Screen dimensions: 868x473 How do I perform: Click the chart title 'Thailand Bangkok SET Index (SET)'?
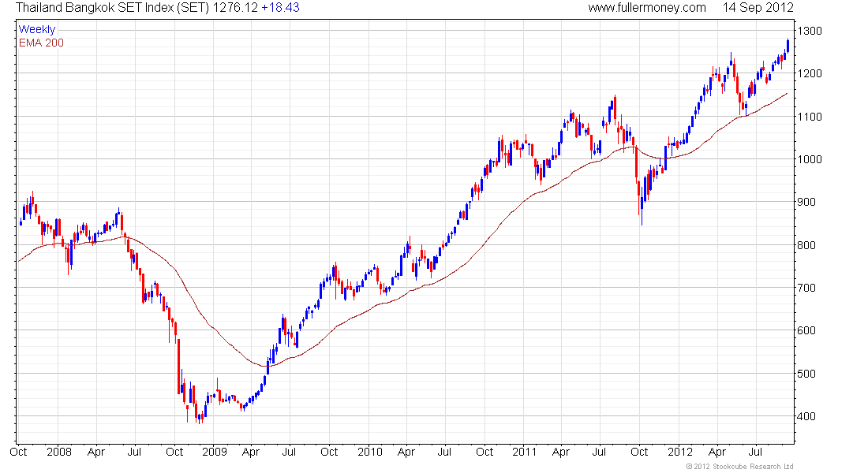click(112, 8)
